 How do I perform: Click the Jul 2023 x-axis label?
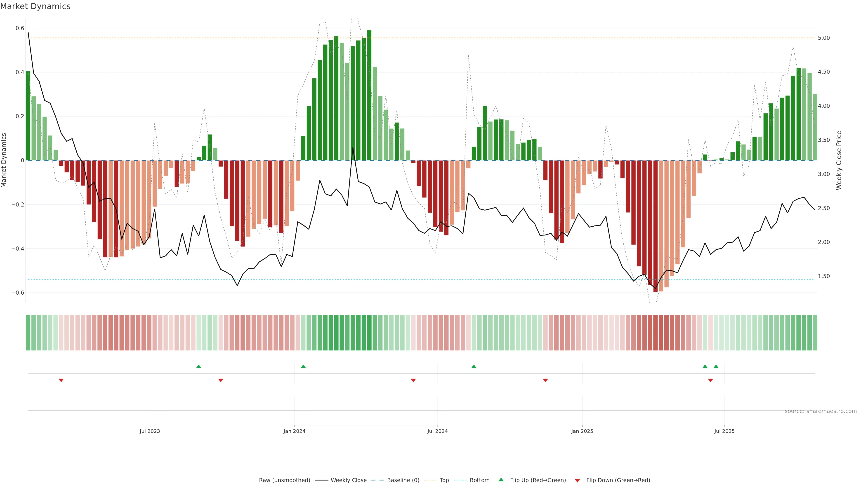150,431
